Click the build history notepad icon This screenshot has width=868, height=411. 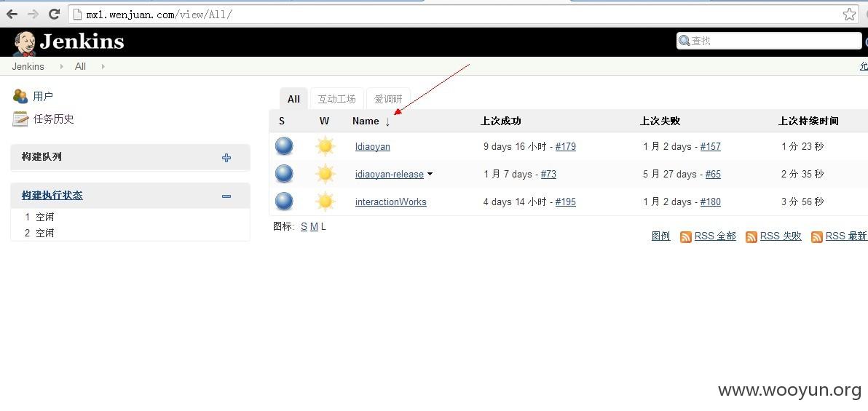pyautogui.click(x=20, y=119)
